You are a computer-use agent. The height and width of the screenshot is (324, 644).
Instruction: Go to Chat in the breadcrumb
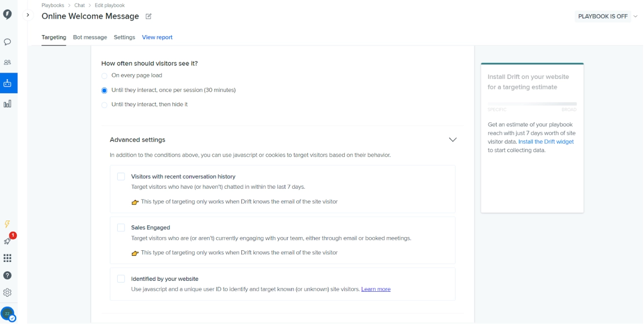[80, 5]
